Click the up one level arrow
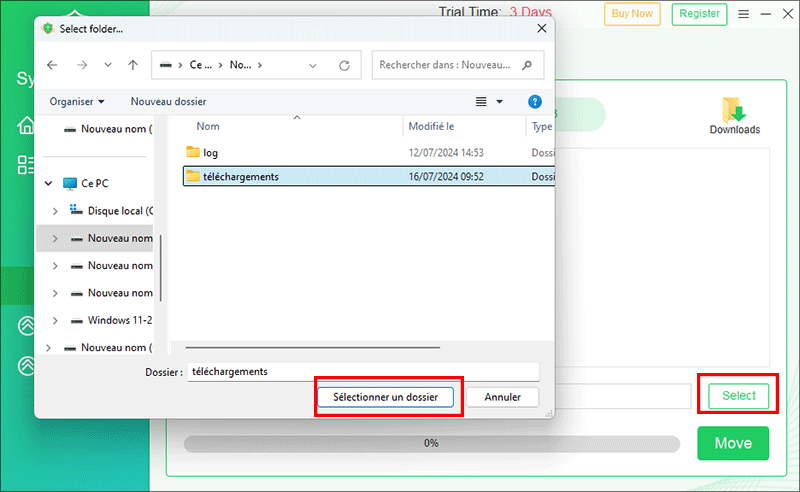 (133, 65)
